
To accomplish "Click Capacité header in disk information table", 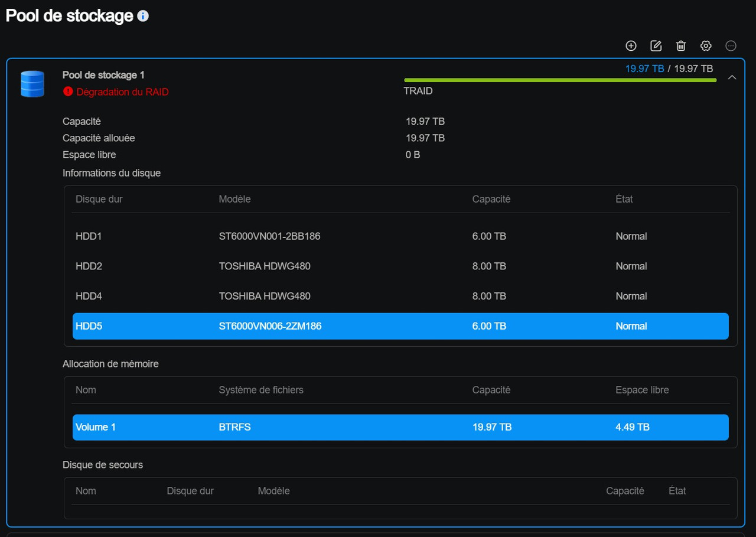I will coord(491,199).
